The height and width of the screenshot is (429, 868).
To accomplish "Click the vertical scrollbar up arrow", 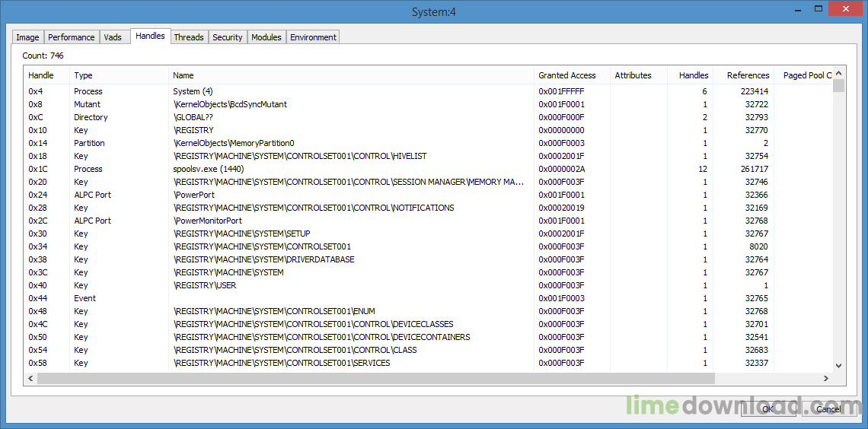I will (x=839, y=73).
